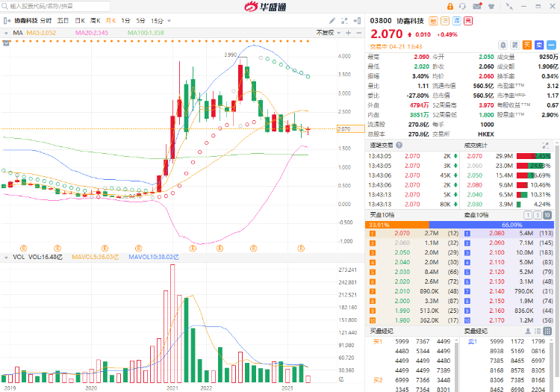This screenshot has height=392, width=560.
Task: Click the MA20:2.545 legend label
Action: (x=91, y=33)
